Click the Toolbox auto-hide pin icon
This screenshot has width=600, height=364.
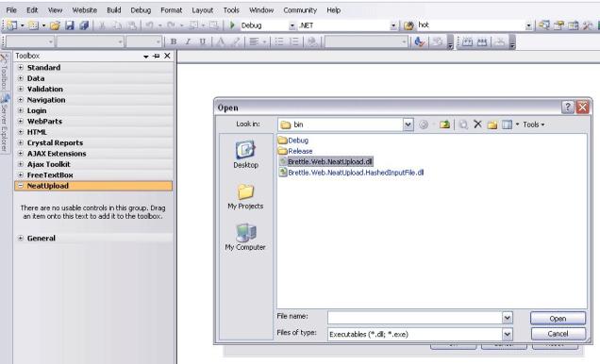coord(156,56)
